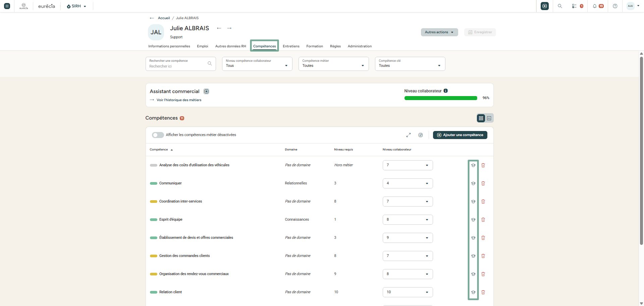Open training icon for Relation client row
Image resolution: width=644 pixels, height=306 pixels.
tap(473, 292)
